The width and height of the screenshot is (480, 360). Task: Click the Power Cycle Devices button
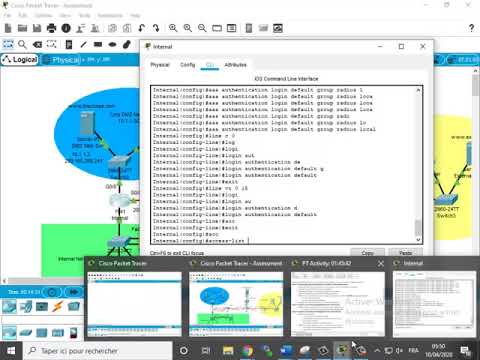pyautogui.click(x=52, y=292)
